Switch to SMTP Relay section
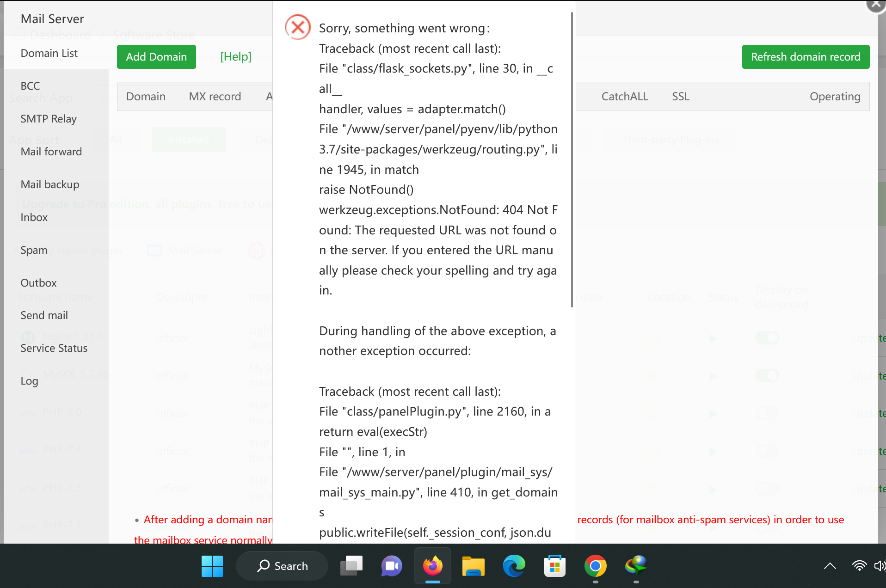 coord(49,119)
